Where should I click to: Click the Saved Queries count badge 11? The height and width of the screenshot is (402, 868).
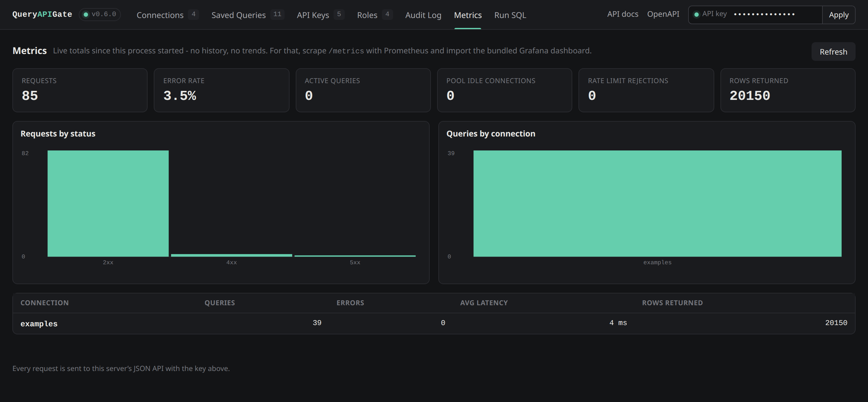click(277, 14)
